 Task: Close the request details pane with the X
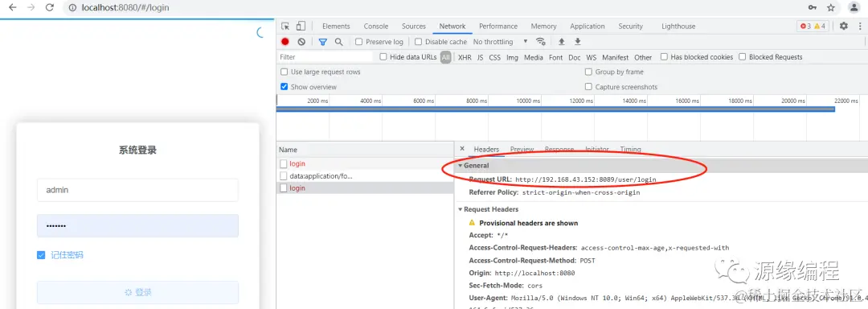pos(462,149)
